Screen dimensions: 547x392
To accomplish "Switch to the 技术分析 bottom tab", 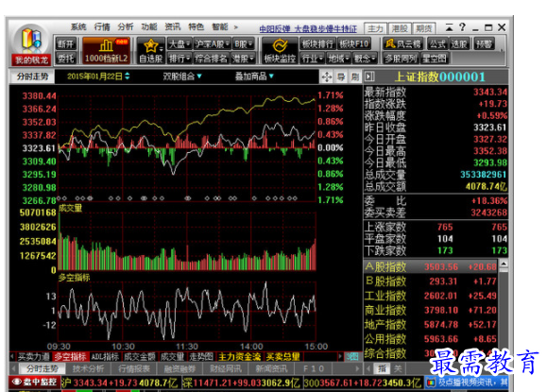I will click(88, 368).
